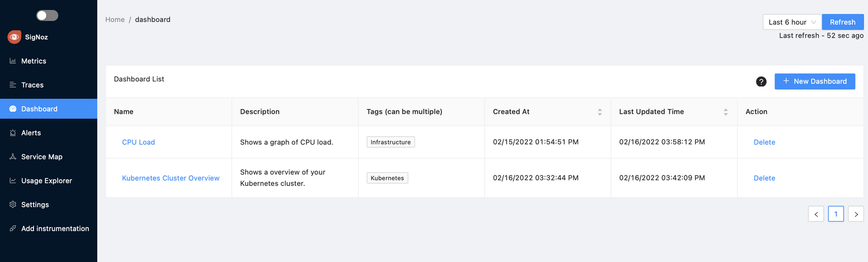Click the Metrics bar chart icon
This screenshot has height=262, width=868.
tap(13, 61)
